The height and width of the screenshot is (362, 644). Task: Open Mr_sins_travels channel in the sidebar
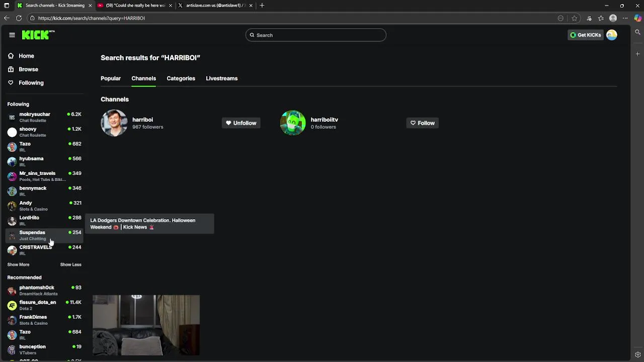pos(44,176)
